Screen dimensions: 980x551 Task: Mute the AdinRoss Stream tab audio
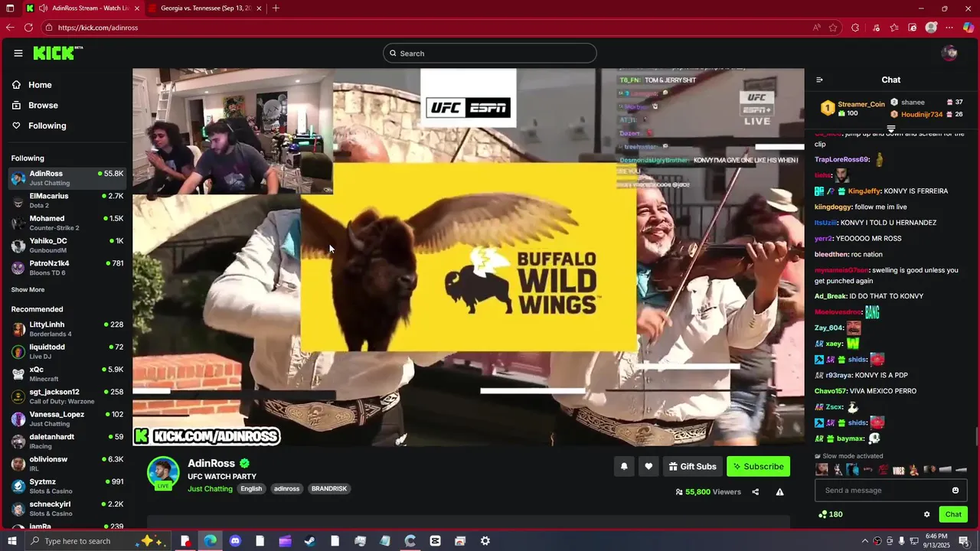[43, 8]
